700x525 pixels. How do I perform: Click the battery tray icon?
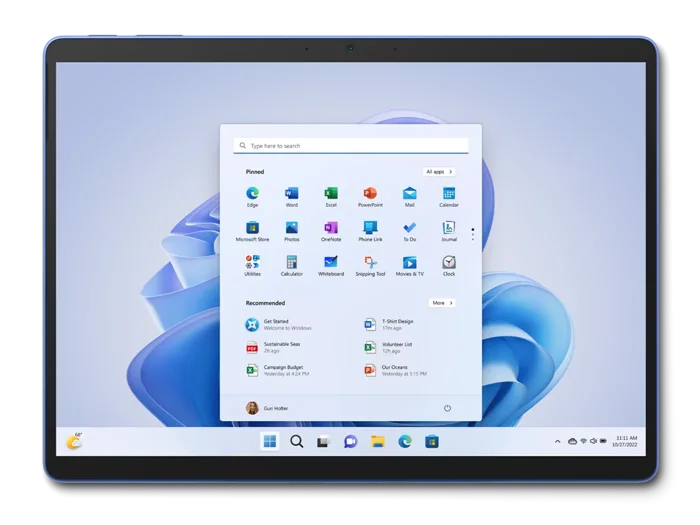(x=603, y=441)
